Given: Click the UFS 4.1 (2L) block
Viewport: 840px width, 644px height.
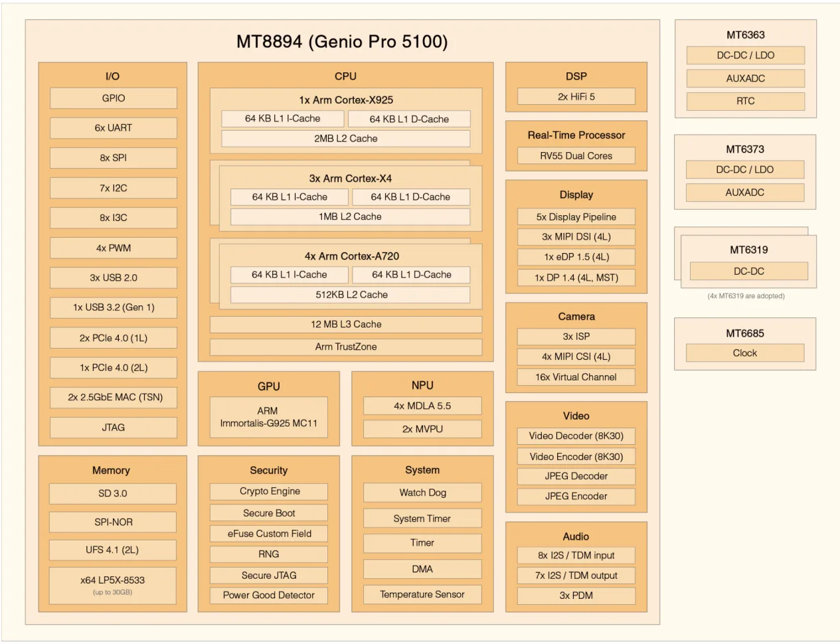Looking at the screenshot, I should click(x=113, y=550).
